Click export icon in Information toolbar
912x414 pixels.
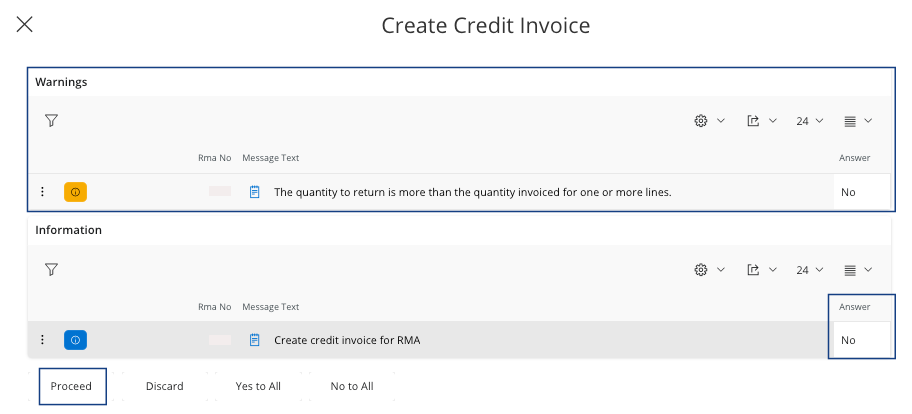point(754,269)
